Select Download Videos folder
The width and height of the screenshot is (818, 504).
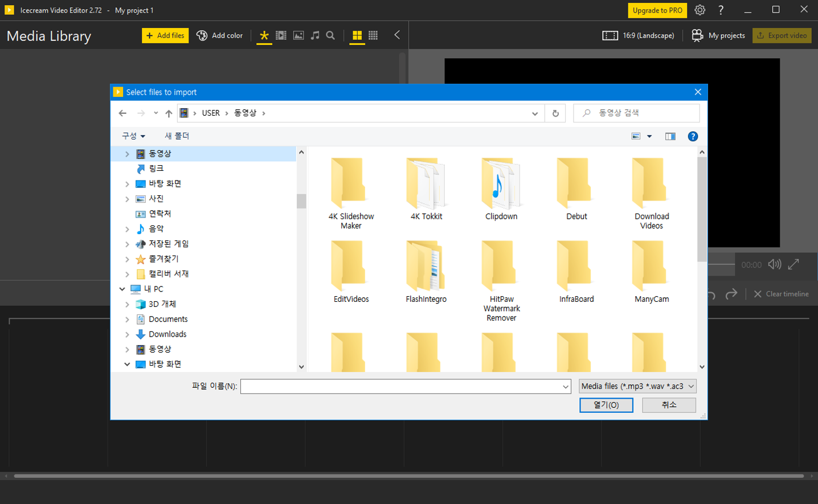click(652, 194)
